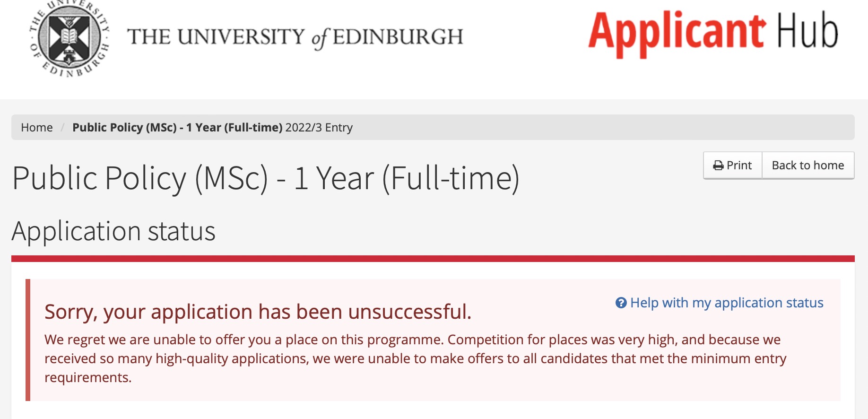This screenshot has height=419, width=868.
Task: Click the question mark help icon
Action: coord(621,303)
